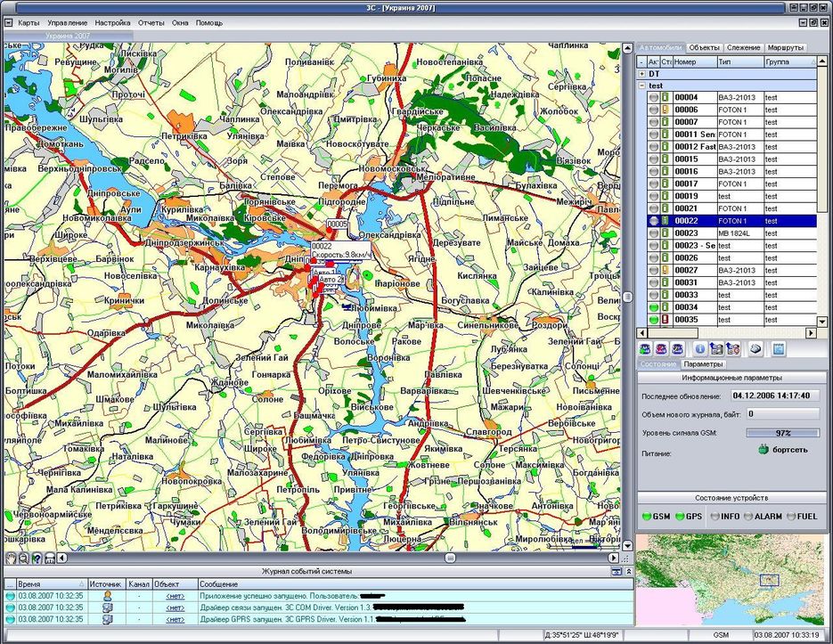Toggle the activity indicator for vehicle 00004
This screenshot has width=833, height=644.
point(653,97)
